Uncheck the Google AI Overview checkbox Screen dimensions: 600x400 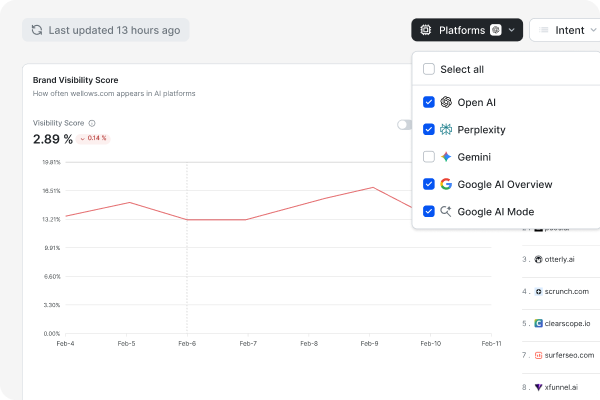[429, 184]
